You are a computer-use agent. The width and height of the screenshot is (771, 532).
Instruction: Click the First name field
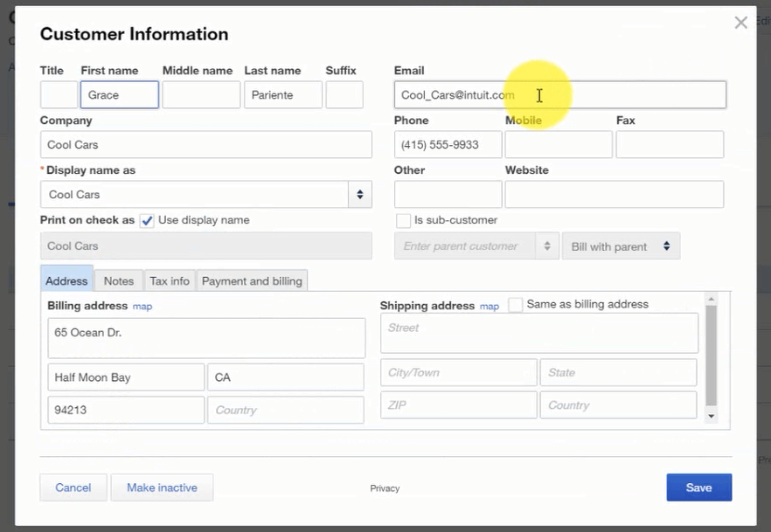pyautogui.click(x=119, y=94)
